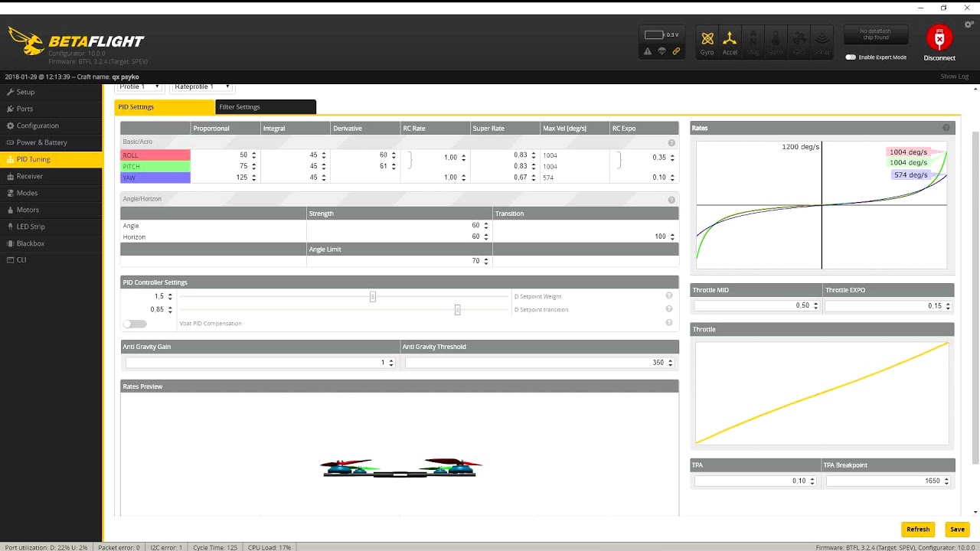
Task: Open help icon for D Setpoint transition
Action: [669, 309]
